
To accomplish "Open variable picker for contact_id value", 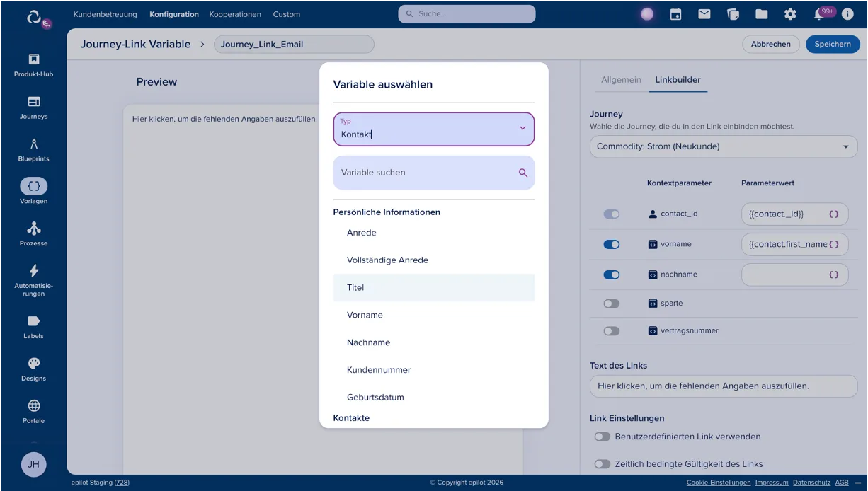I will pos(833,214).
